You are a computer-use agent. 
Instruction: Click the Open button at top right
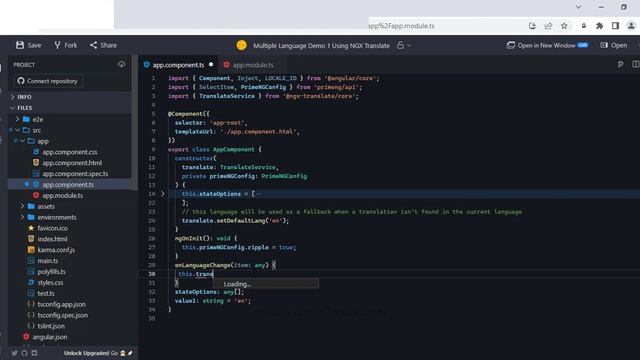pyautogui.click(x=614, y=45)
